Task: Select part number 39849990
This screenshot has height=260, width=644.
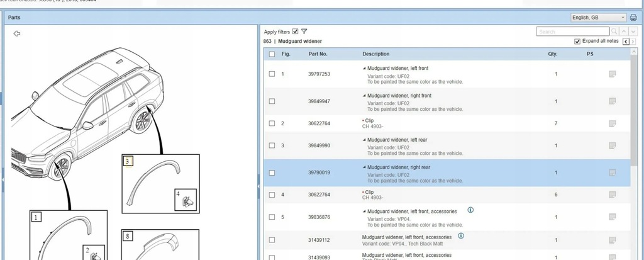Action: pos(319,145)
